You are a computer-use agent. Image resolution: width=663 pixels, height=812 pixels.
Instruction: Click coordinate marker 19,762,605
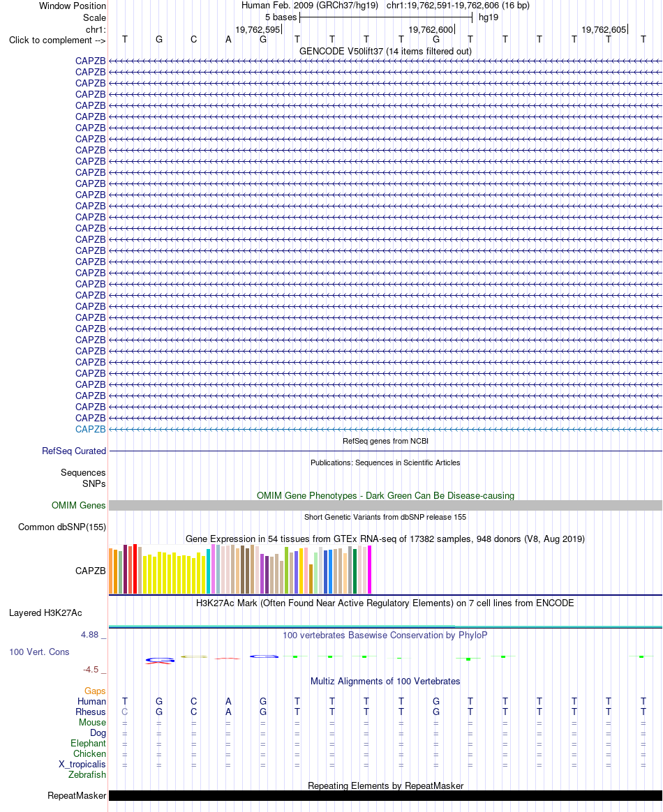click(604, 29)
